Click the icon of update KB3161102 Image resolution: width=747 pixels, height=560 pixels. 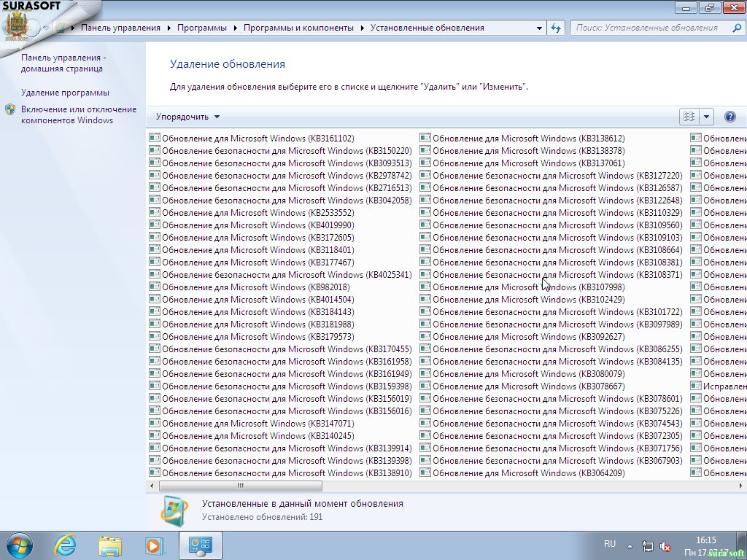click(x=155, y=138)
